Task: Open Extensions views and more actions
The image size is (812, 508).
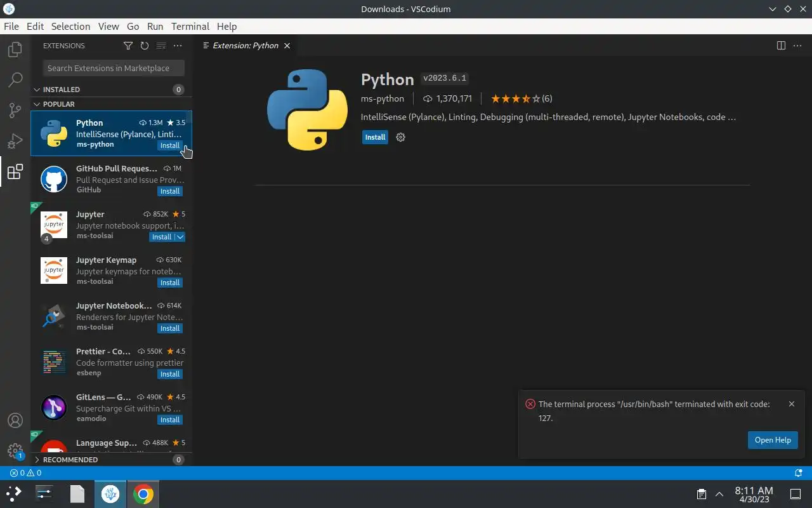Action: [x=178, y=46]
